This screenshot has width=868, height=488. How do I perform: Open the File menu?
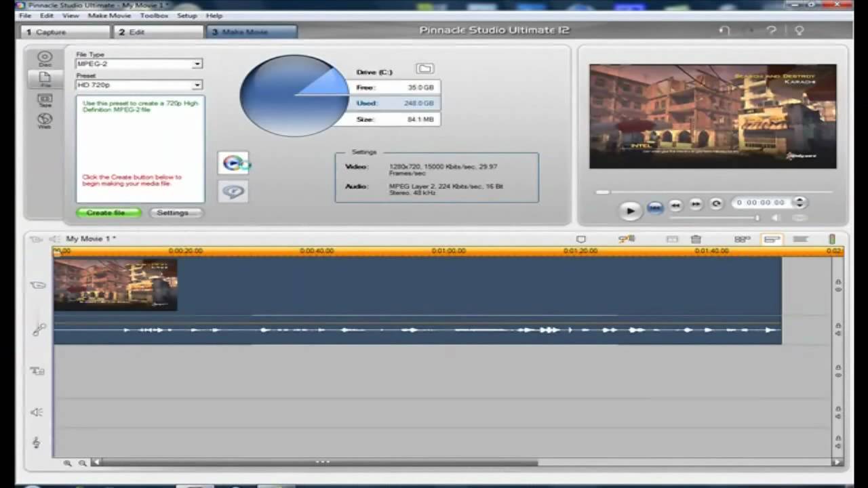tap(25, 16)
